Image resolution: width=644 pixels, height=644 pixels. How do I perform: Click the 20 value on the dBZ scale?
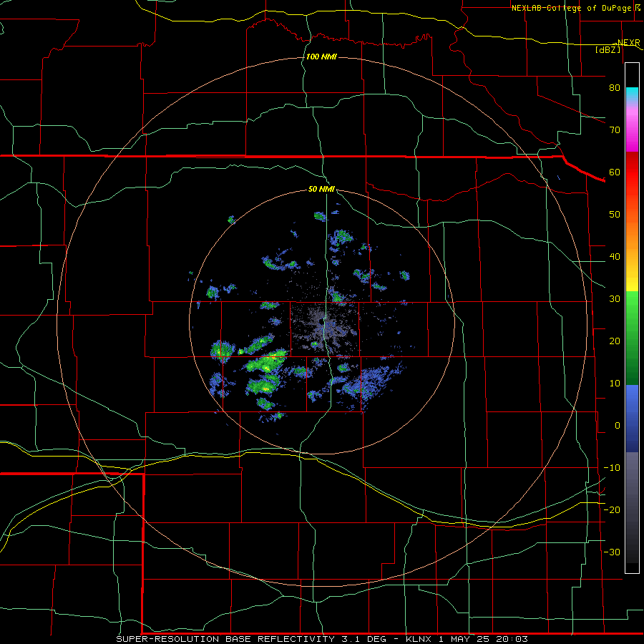point(615,341)
